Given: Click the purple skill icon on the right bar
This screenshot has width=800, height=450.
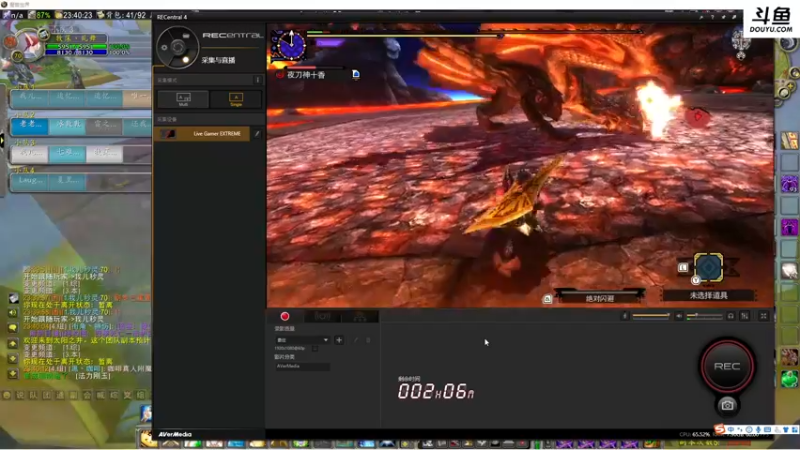Looking at the screenshot, I should [789, 184].
